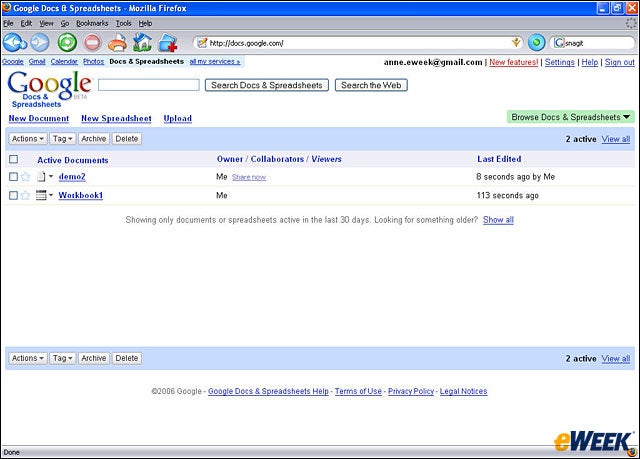Click the top Delete button

click(x=127, y=139)
